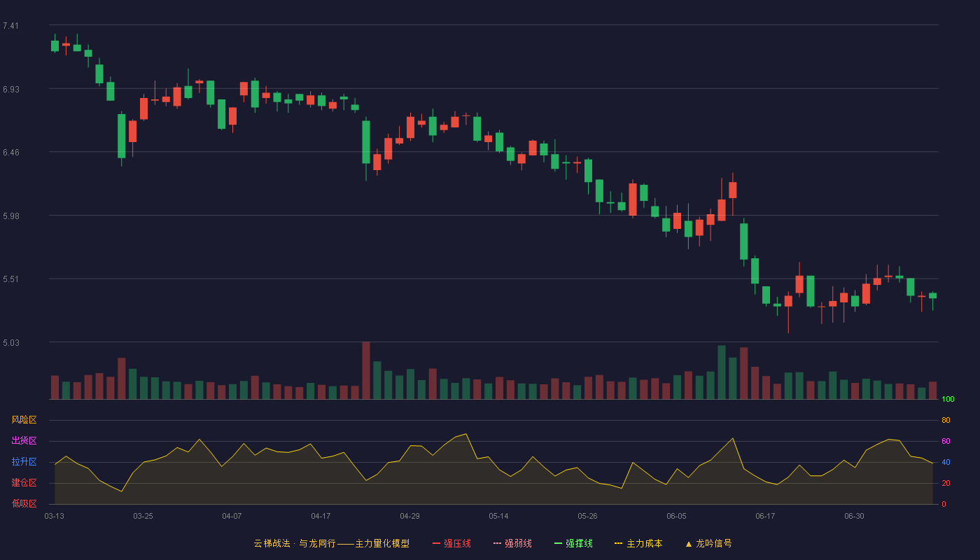980x560 pixels.
Task: Select the 风险区 zone label
Action: point(24,420)
